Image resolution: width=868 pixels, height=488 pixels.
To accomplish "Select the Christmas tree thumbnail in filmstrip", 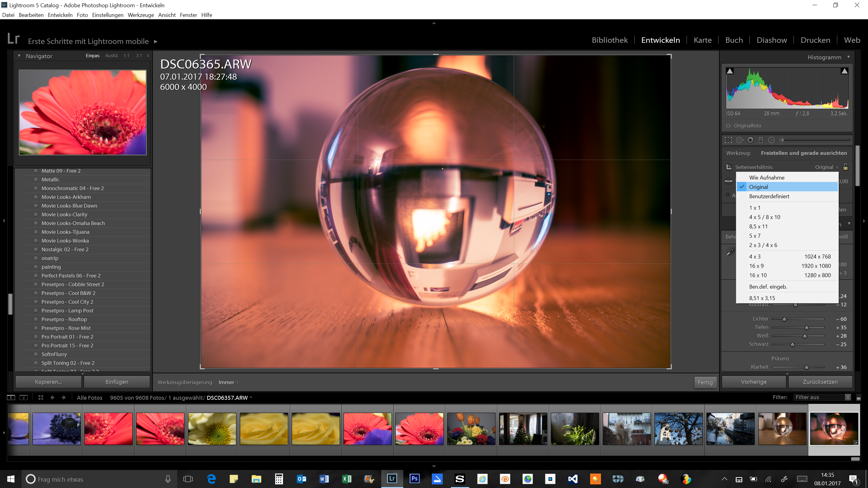I will 523,429.
